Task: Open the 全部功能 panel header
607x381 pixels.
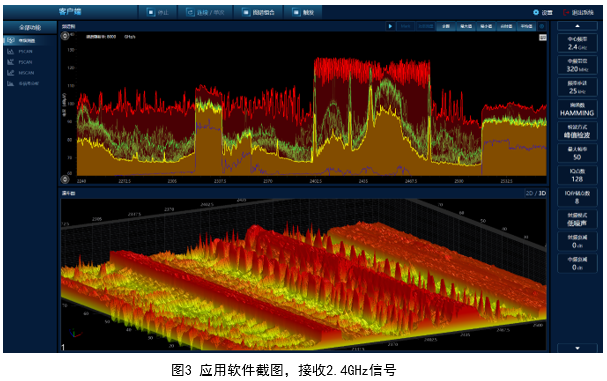Action: click(x=30, y=27)
